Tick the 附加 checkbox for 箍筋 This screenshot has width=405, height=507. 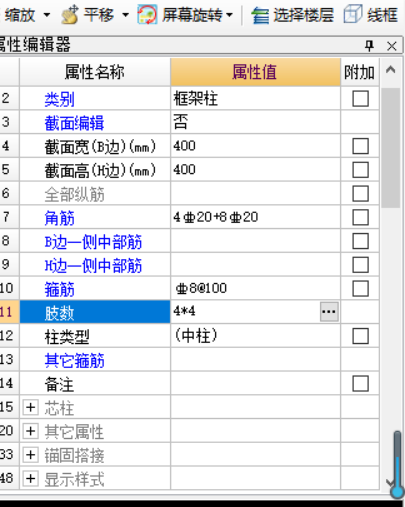coord(360,288)
